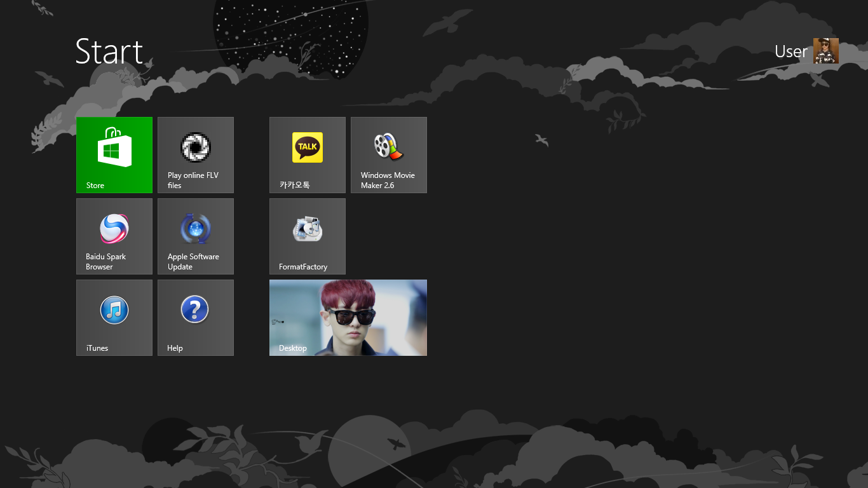This screenshot has height=488, width=868.
Task: Click the Windows Movie Maker 2.6 label
Action: (387, 180)
